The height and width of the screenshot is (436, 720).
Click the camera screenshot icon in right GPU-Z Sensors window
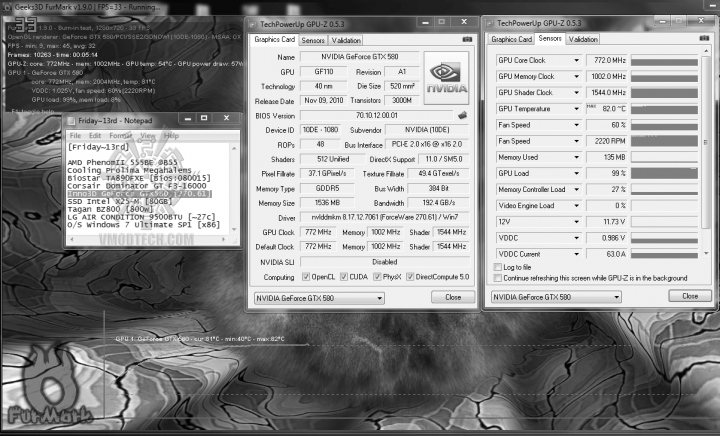[703, 38]
